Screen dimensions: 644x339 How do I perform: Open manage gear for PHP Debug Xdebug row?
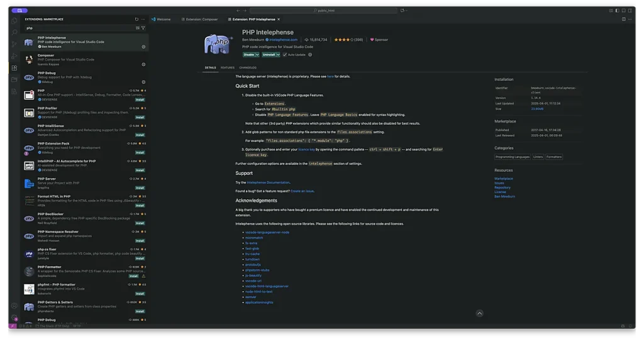tap(143, 82)
